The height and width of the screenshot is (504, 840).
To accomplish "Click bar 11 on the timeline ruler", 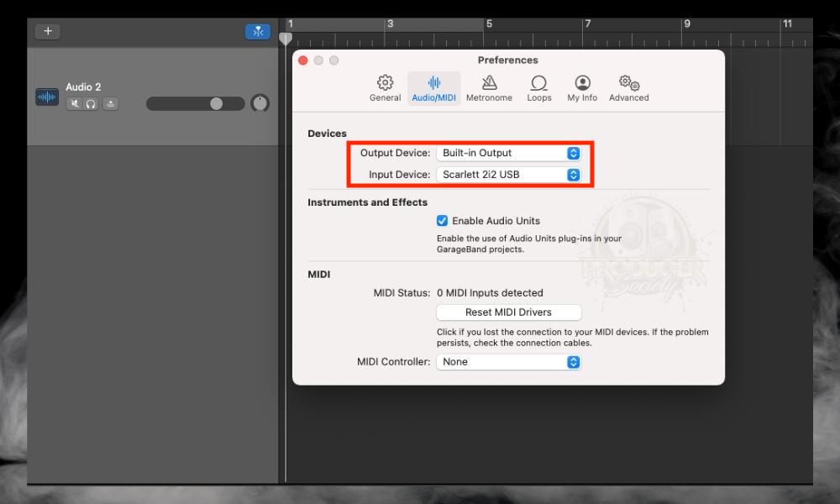I will point(787,24).
